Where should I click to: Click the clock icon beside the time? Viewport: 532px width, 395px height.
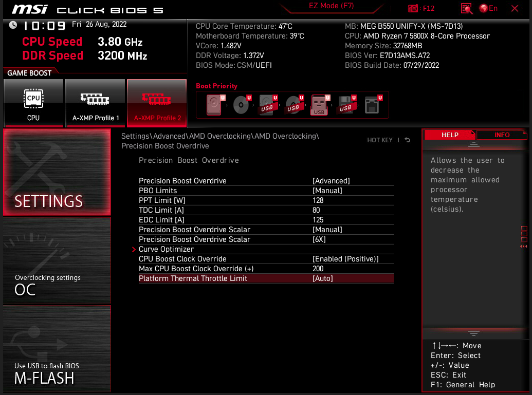pos(13,25)
